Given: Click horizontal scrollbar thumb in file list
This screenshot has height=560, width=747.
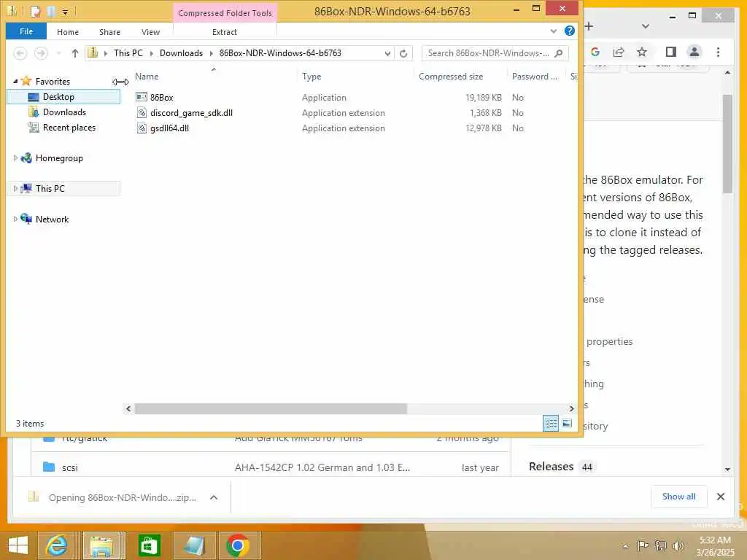Looking at the screenshot, I should tap(271, 408).
